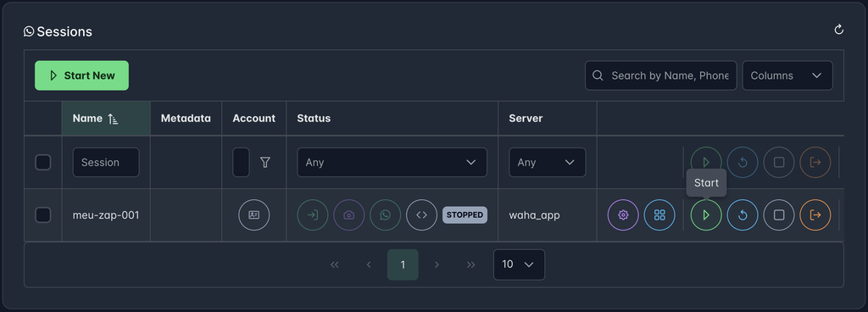
Task: Open the Columns dropdown
Action: pos(787,75)
